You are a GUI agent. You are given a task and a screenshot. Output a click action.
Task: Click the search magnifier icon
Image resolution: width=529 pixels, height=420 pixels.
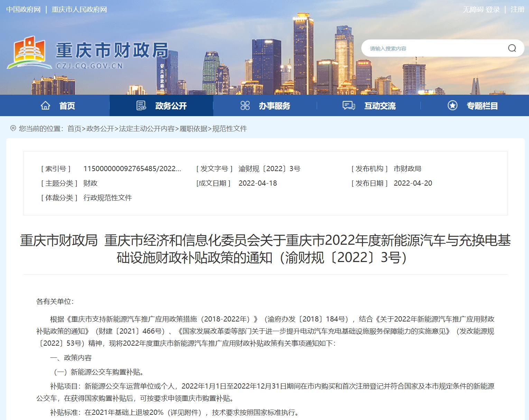click(512, 48)
